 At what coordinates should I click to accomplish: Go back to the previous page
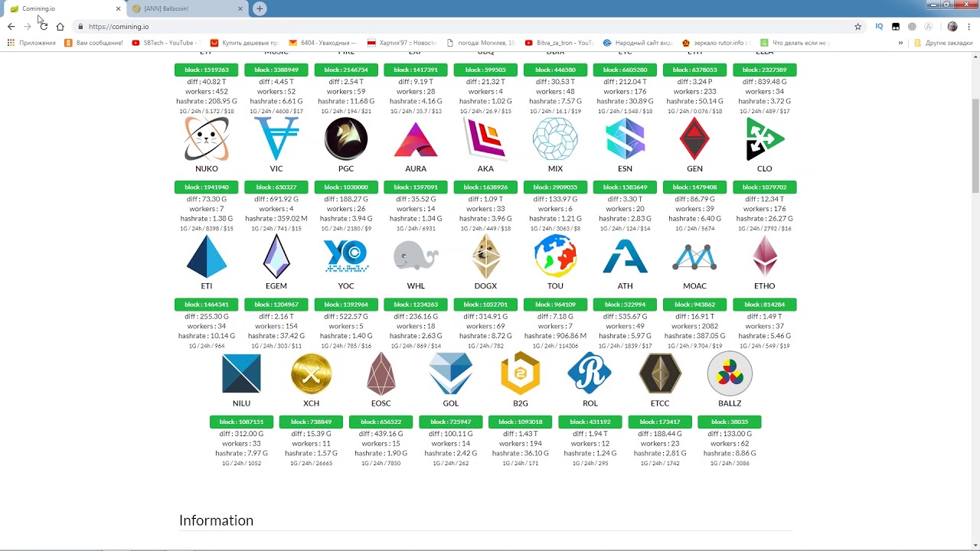tap(11, 26)
